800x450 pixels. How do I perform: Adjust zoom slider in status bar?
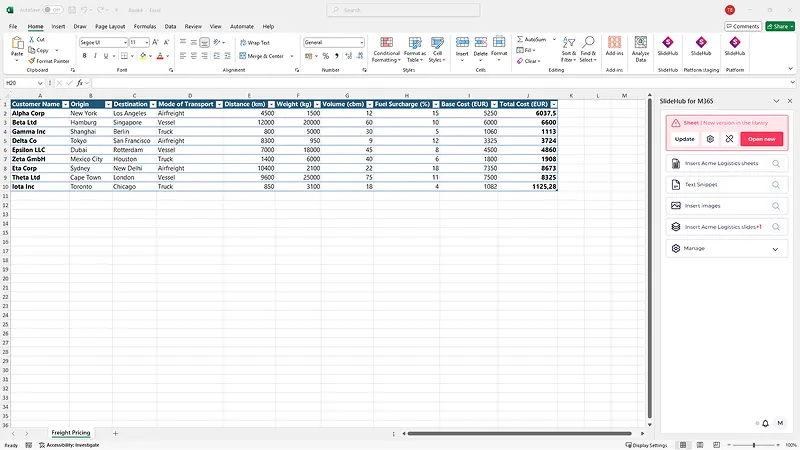point(754,445)
